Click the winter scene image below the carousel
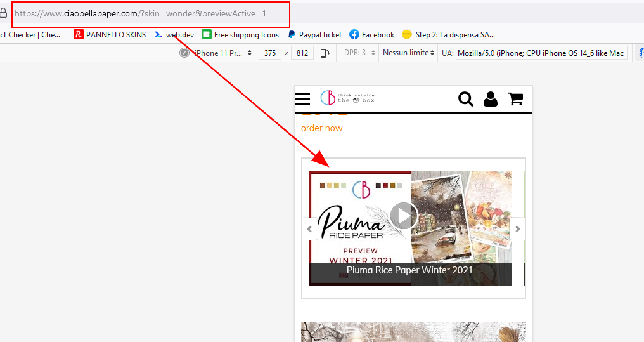The image size is (644, 342). pos(413,332)
